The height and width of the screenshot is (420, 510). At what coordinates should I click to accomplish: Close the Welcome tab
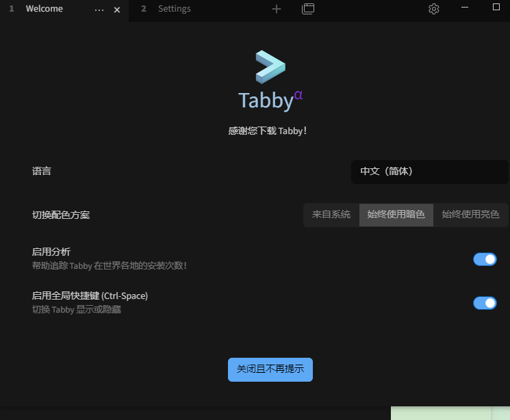(117, 10)
